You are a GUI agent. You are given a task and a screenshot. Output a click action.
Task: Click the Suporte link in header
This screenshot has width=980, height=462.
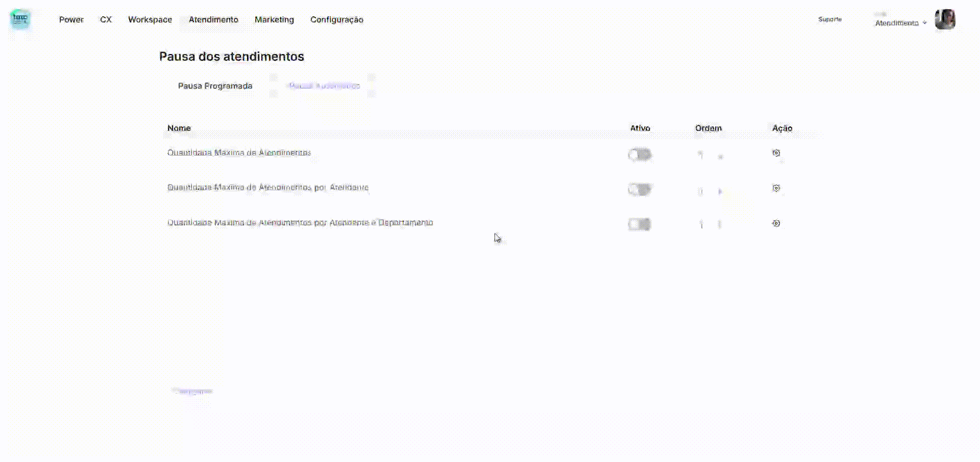point(829,19)
